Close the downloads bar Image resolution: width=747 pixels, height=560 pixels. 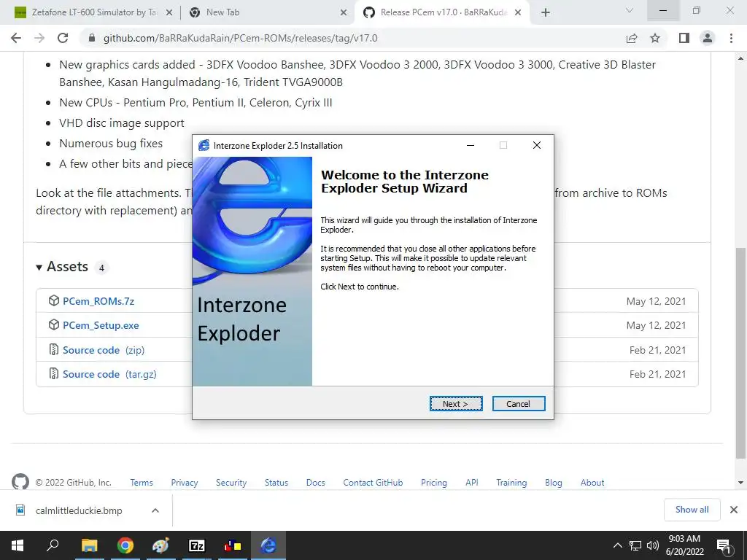pyautogui.click(x=734, y=510)
